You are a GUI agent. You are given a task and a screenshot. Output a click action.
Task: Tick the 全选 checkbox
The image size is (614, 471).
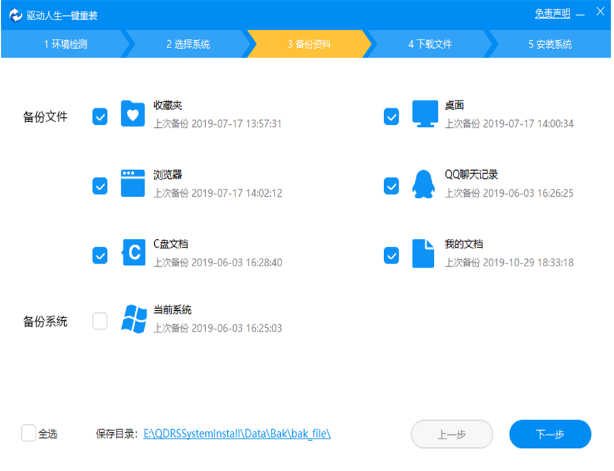pyautogui.click(x=28, y=433)
